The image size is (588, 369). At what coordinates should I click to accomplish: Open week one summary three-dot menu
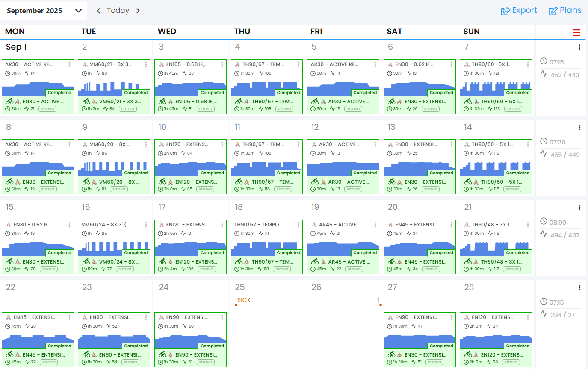[x=579, y=47]
